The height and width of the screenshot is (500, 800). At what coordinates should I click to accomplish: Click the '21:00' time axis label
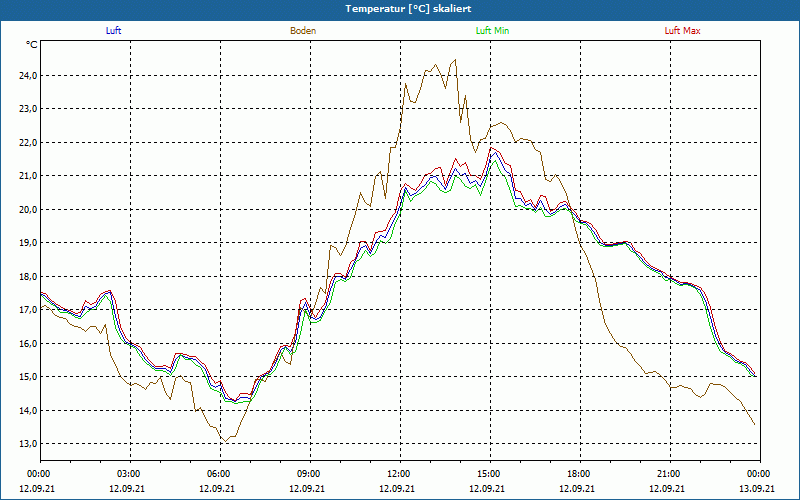pyautogui.click(x=669, y=474)
